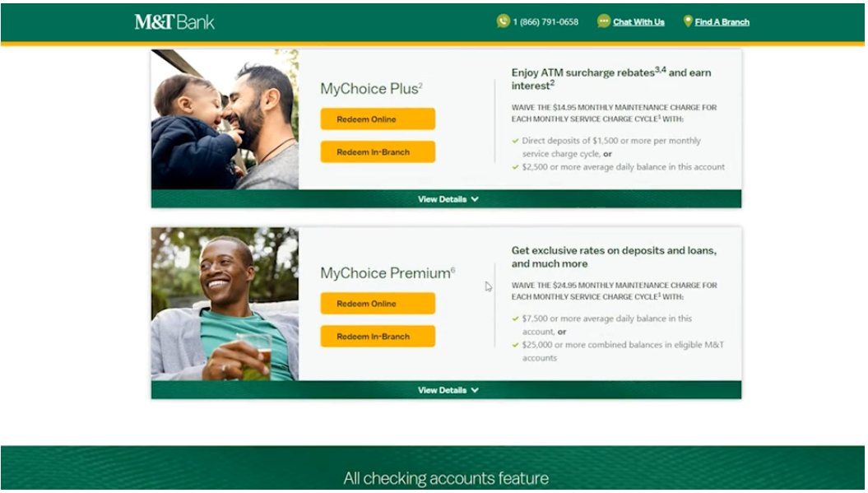
Task: Click the MyChoice Premium heading
Action: coord(388,273)
